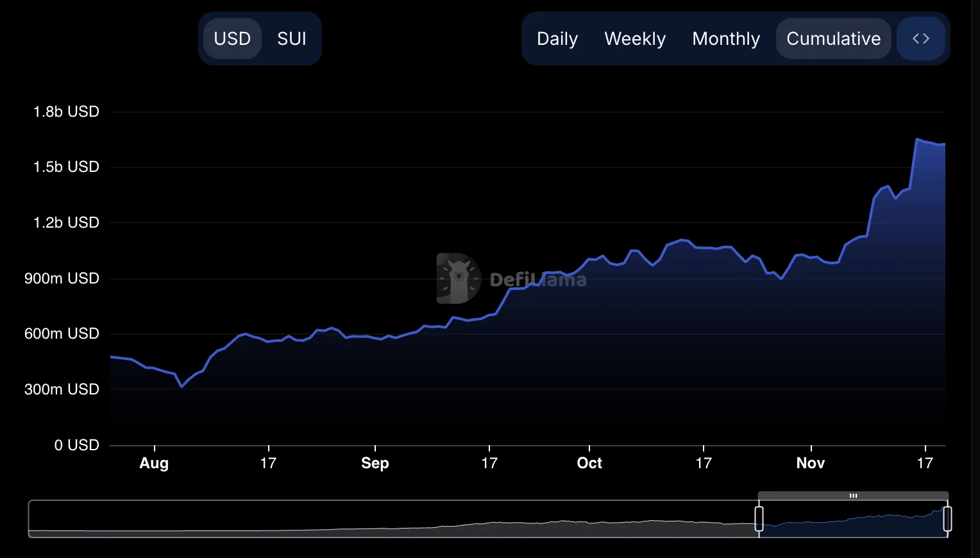
Task: Click the right handle of range selector
Action: click(x=947, y=518)
